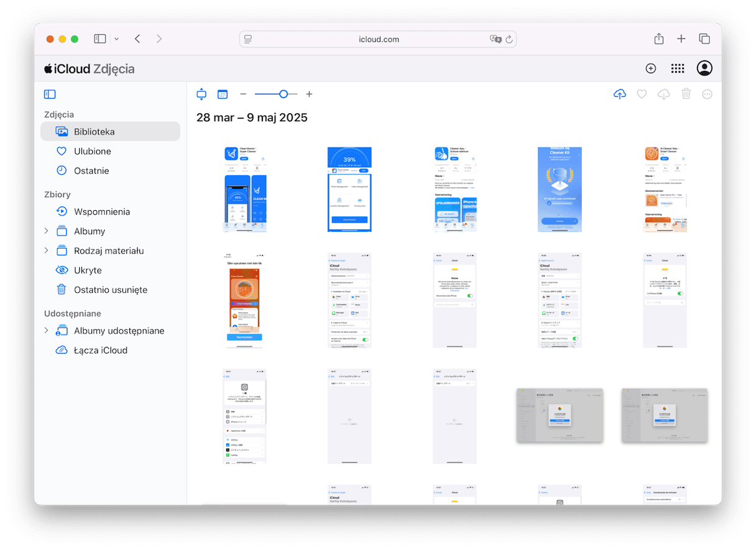Toggle the thumbnail aspect ratio button
Screen dimensions: 756x550
coord(201,94)
